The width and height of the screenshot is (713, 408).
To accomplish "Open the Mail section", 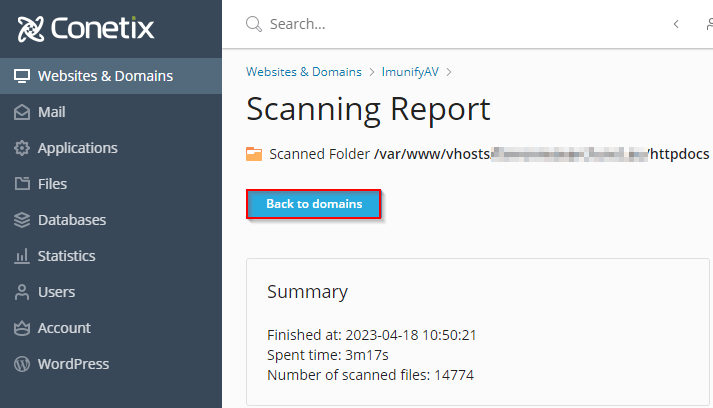I will coord(111,112).
